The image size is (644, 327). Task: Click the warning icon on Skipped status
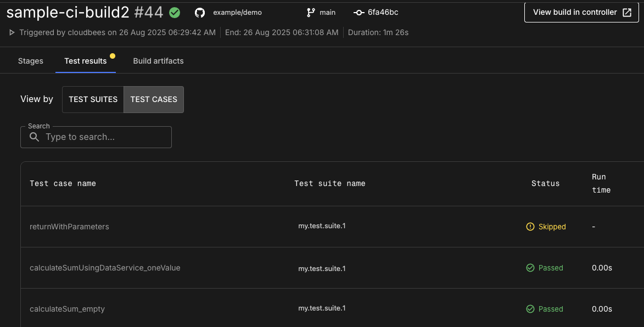[530, 227]
